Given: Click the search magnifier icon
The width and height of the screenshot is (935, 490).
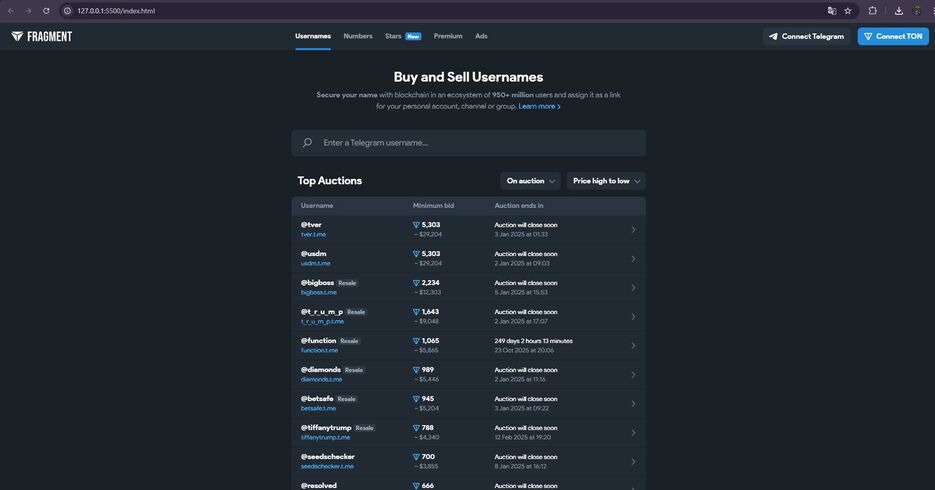Looking at the screenshot, I should click(307, 143).
